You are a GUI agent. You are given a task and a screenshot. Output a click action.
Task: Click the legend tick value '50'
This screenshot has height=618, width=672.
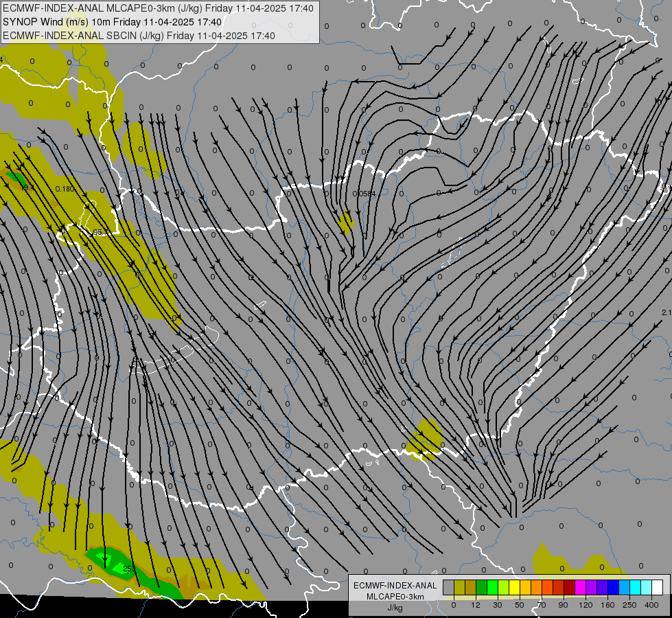pyautogui.click(x=520, y=605)
